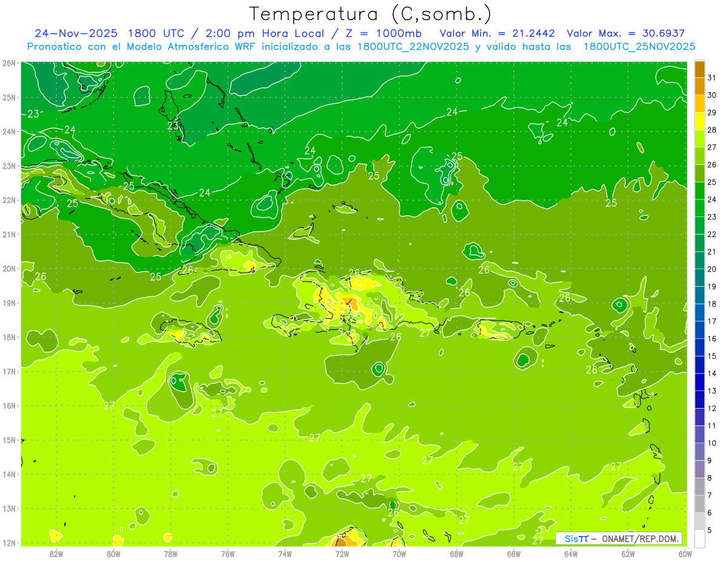
Task: Click the '1800UTC_22NOV2025' initialization time
Action: [x=413, y=47]
